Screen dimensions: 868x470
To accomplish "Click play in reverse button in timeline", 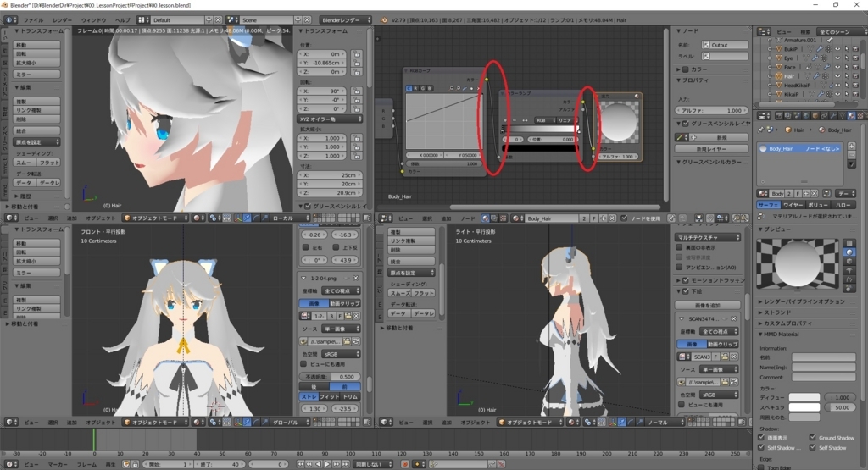I will click(319, 464).
